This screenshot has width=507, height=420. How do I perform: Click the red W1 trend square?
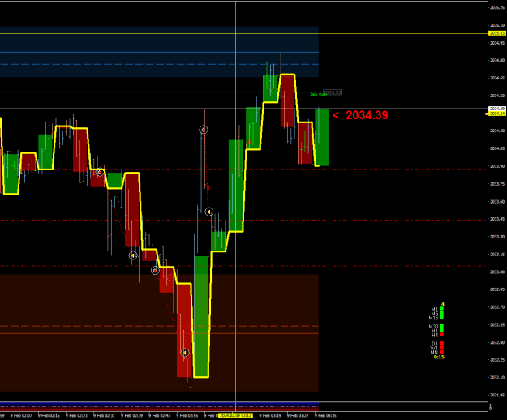(x=442, y=347)
